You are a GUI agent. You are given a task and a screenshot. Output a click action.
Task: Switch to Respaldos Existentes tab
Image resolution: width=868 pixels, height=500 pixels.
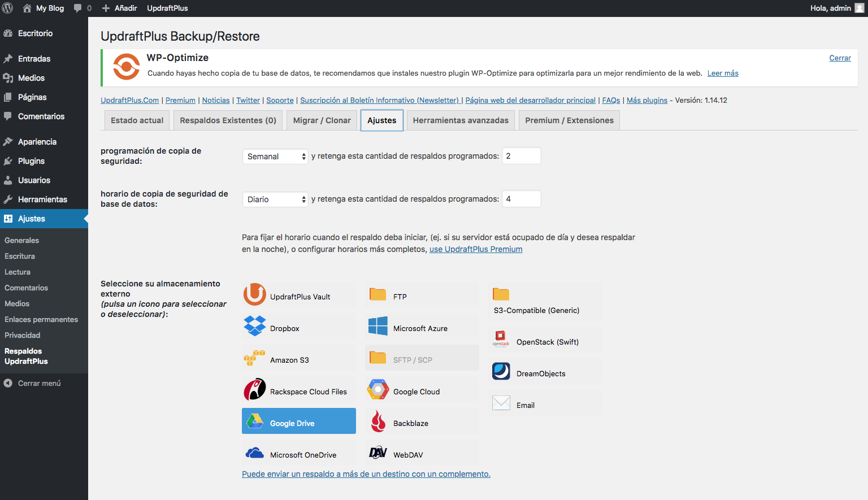pos(228,120)
